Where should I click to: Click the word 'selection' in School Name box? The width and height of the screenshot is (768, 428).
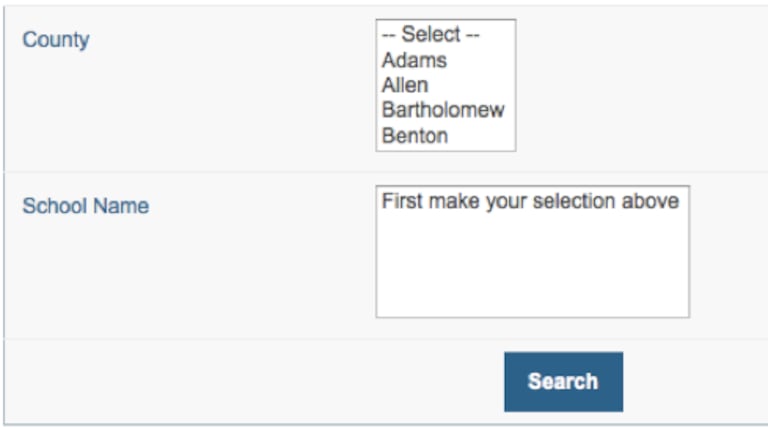coord(570,202)
